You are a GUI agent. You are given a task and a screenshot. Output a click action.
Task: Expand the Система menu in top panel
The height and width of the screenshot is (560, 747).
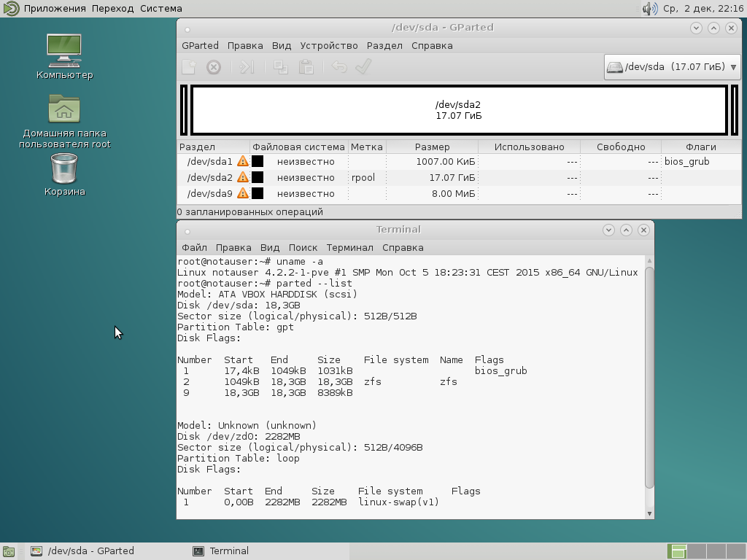(160, 9)
